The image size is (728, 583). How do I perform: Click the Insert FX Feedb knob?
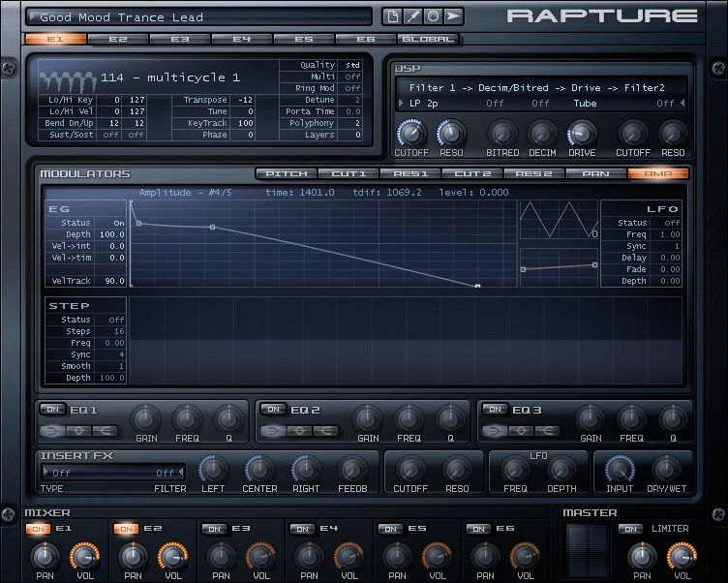point(352,470)
